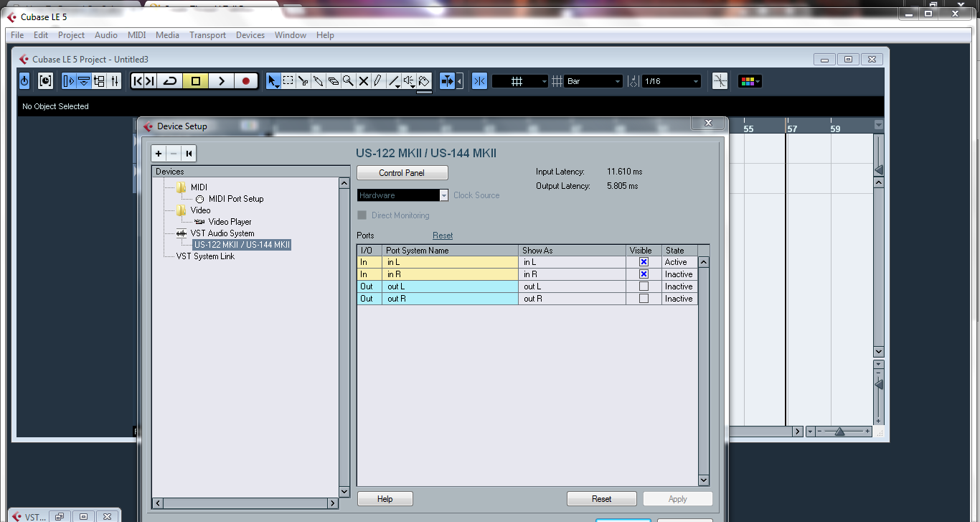980x522 pixels.
Task: Select the Color paint bucket tool
Action: tap(424, 81)
